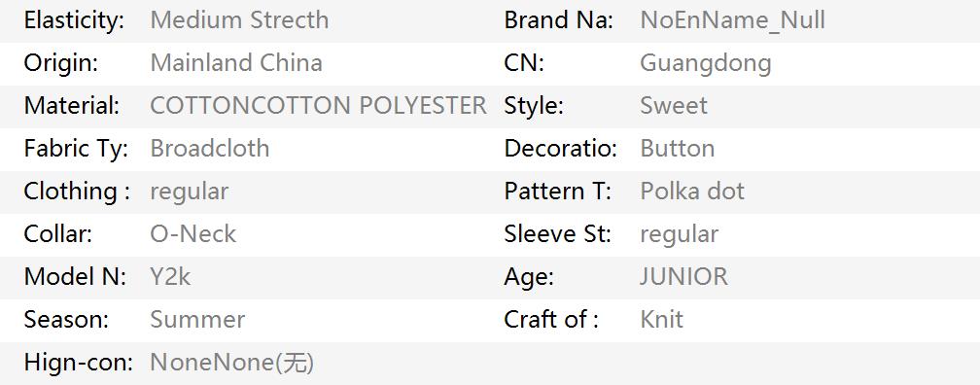
Task: Select the 'Polka dot' pattern value
Action: (692, 192)
